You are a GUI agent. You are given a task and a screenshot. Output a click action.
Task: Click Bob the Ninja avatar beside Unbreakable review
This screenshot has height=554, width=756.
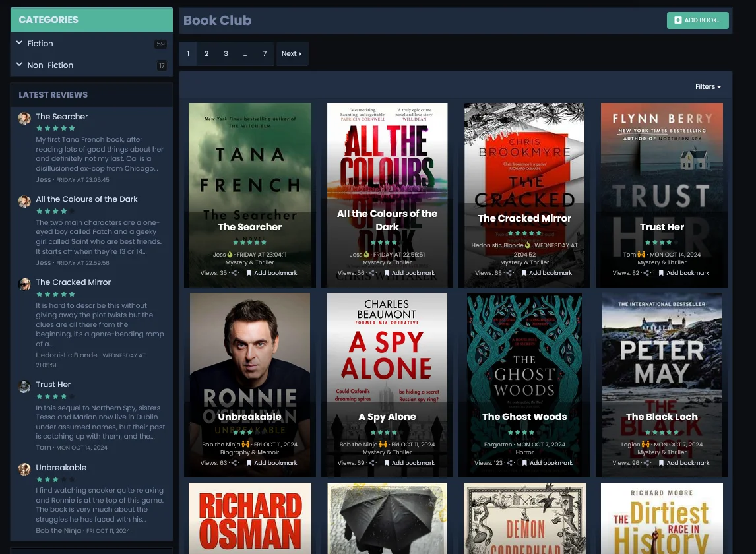coord(24,469)
